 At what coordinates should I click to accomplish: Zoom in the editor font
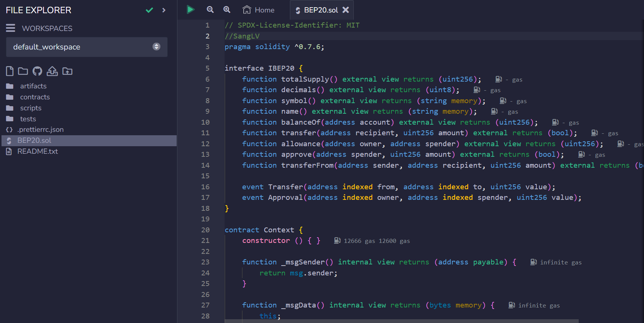[227, 9]
